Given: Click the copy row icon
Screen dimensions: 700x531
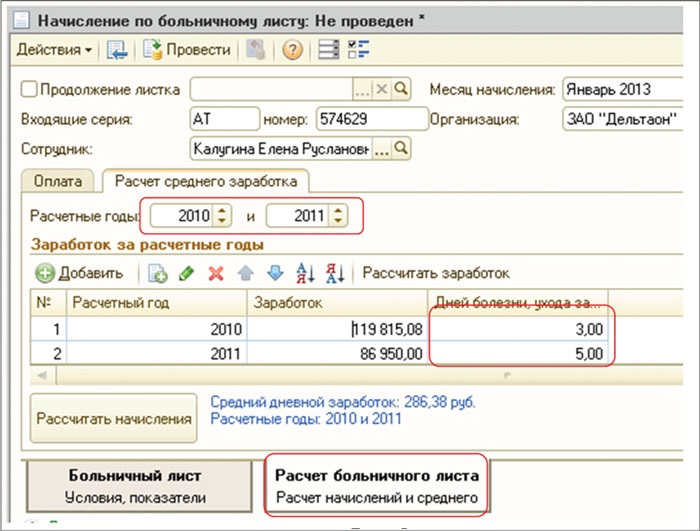Looking at the screenshot, I should 157,272.
